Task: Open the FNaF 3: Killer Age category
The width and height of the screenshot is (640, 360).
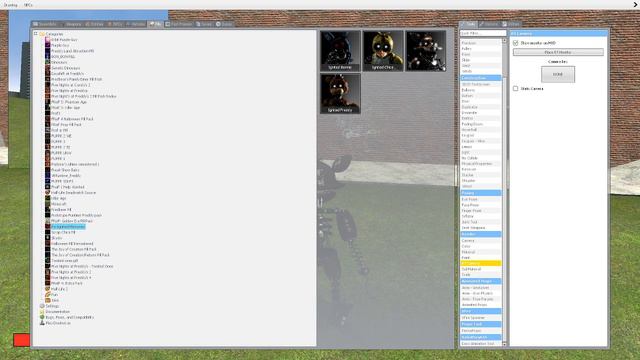Action: (65, 107)
